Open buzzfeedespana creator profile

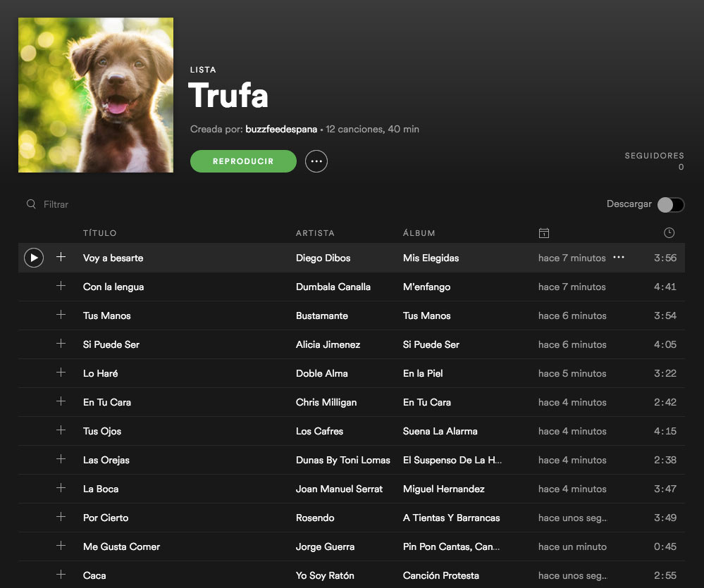[281, 129]
